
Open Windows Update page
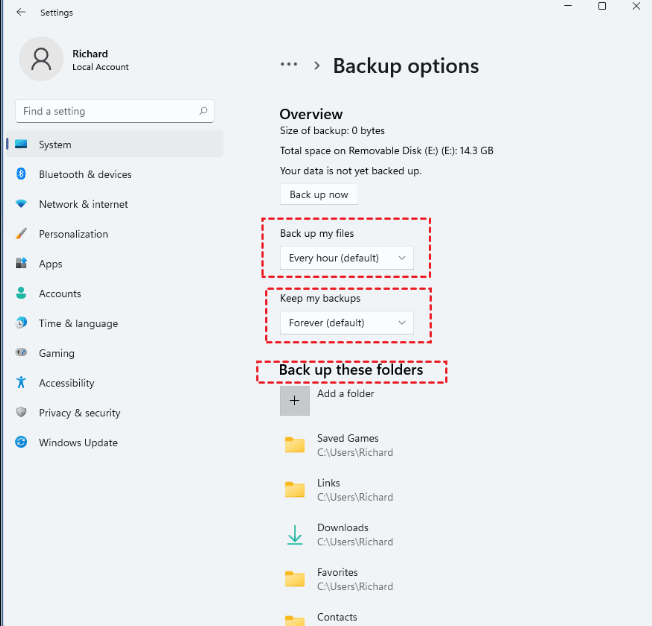click(115, 443)
